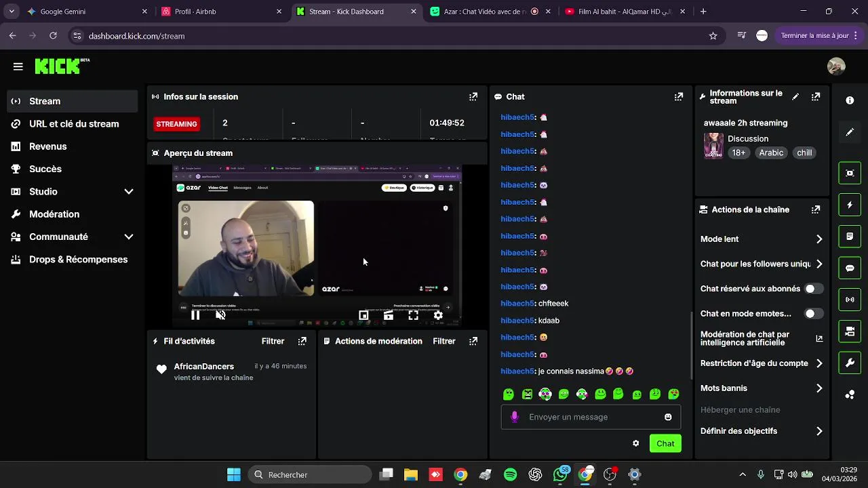Click purple microphone icon in chat input
The image size is (868, 488).
(515, 417)
